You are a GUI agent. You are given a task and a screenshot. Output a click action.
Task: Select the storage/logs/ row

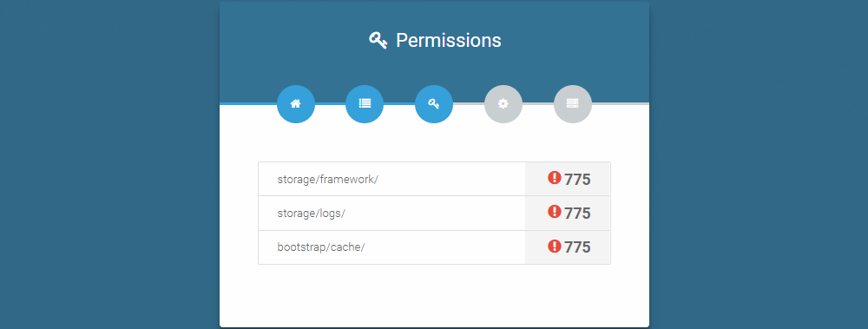coord(434,214)
